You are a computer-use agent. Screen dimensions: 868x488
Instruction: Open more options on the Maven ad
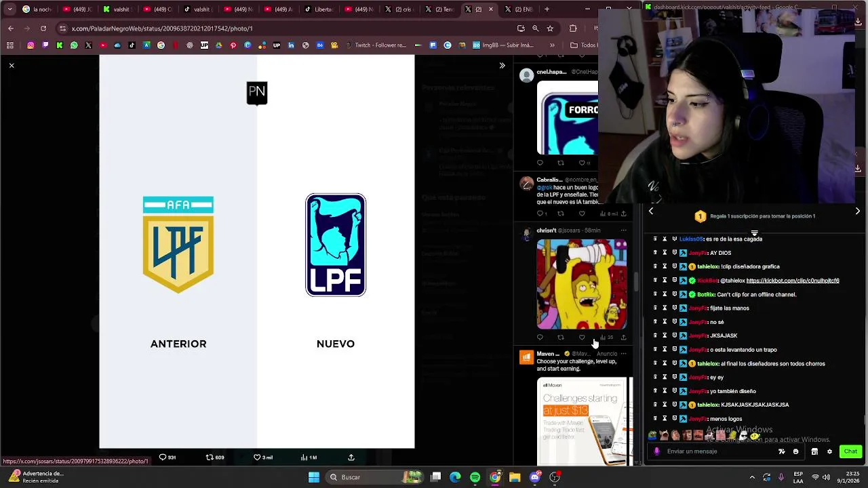tap(624, 354)
